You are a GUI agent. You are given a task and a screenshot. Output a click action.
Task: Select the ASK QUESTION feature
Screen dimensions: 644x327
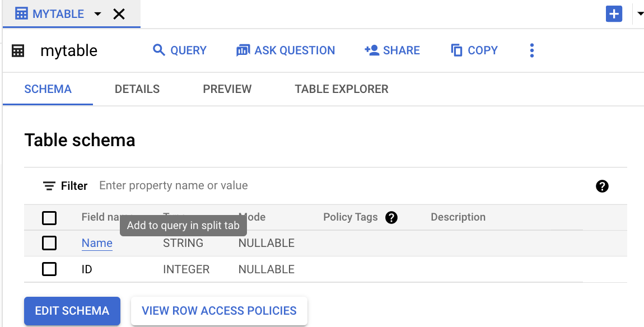coord(285,50)
